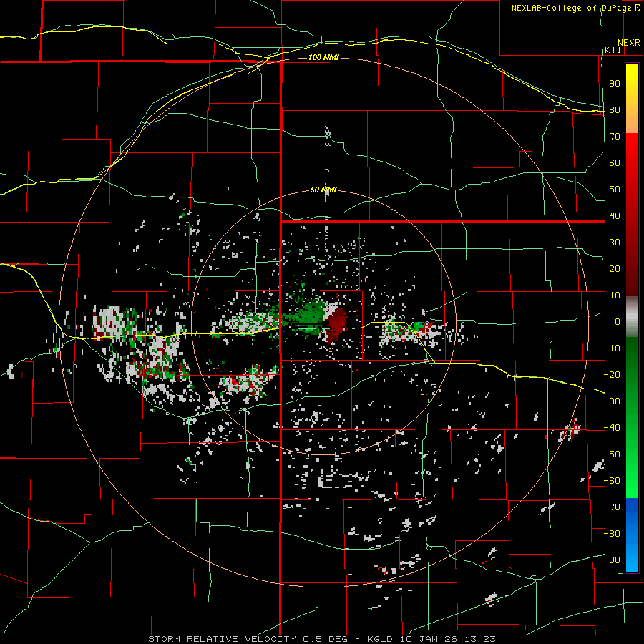Click the 50 value on velocity scale
This screenshot has width=644, height=644.
(x=615, y=190)
